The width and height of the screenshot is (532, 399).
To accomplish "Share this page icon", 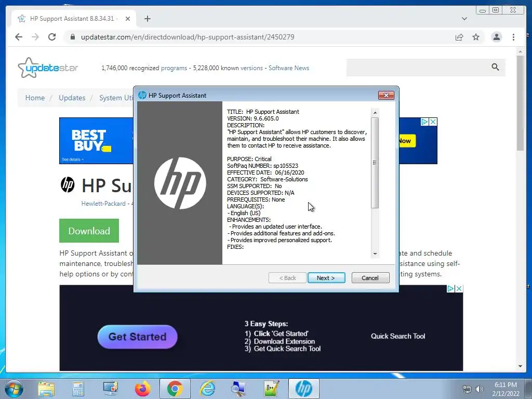I will pyautogui.click(x=459, y=37).
